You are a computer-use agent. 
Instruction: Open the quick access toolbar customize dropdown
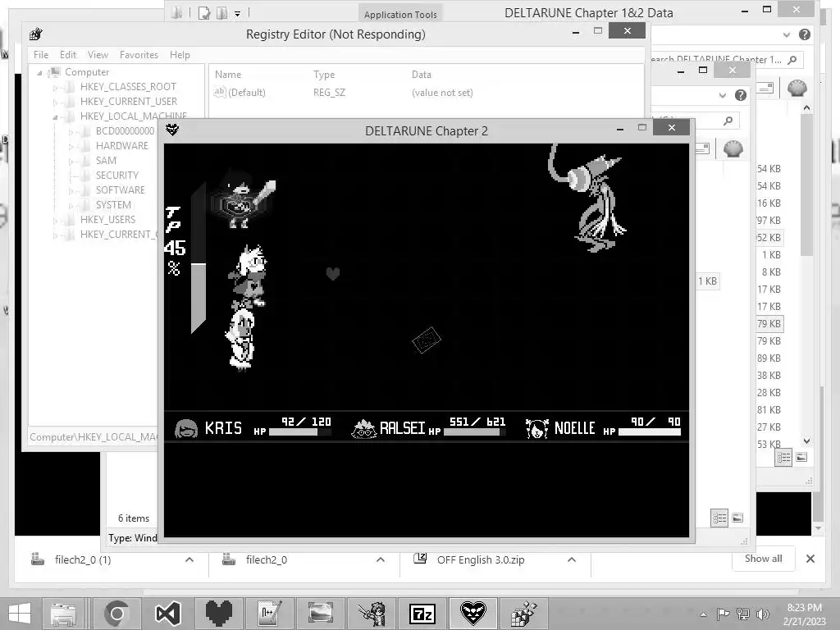(237, 13)
